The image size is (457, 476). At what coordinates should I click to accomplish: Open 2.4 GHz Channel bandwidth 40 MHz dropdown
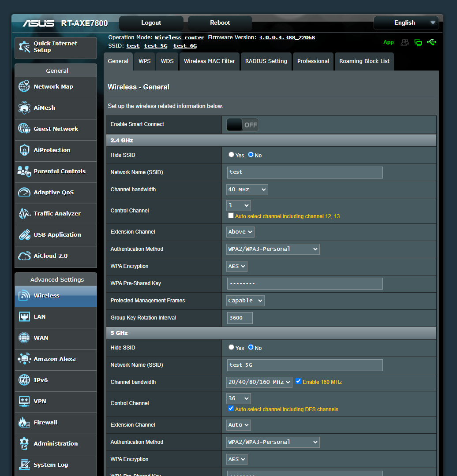point(247,190)
